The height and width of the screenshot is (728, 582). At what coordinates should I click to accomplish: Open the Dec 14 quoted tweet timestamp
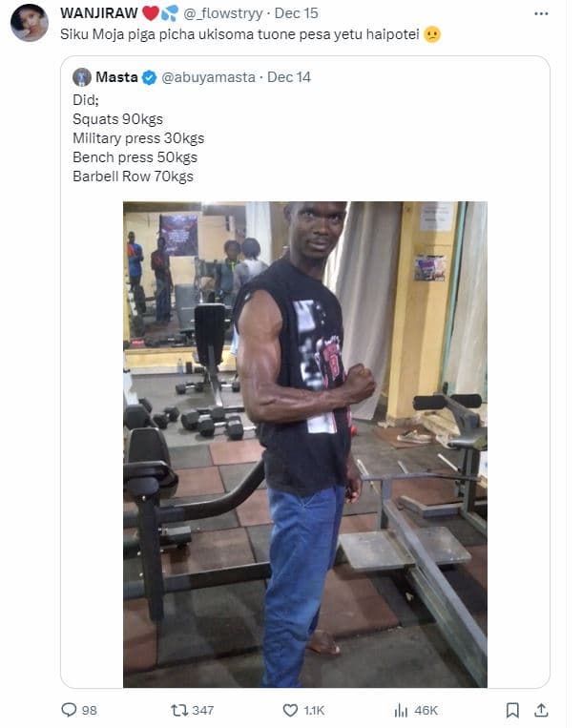(x=289, y=77)
